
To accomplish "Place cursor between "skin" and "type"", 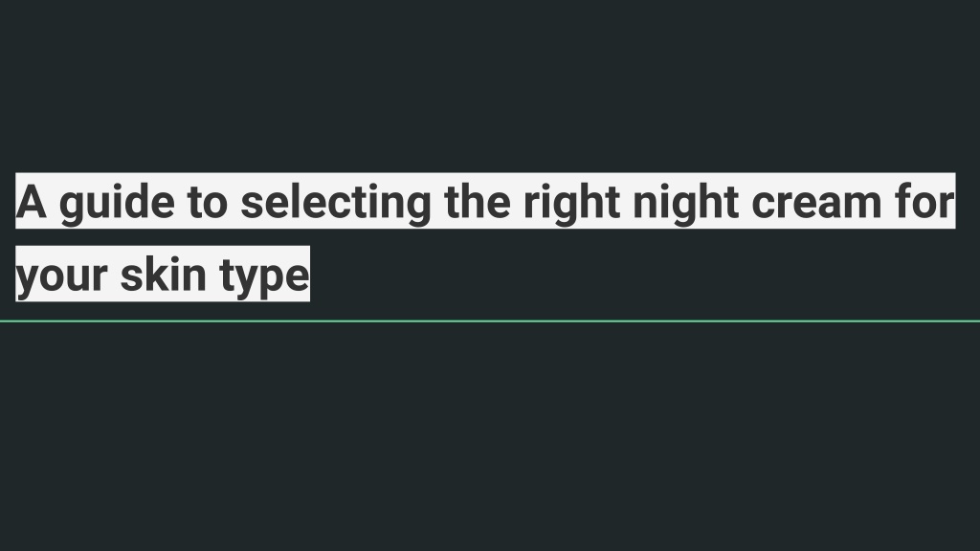I will coord(213,274).
